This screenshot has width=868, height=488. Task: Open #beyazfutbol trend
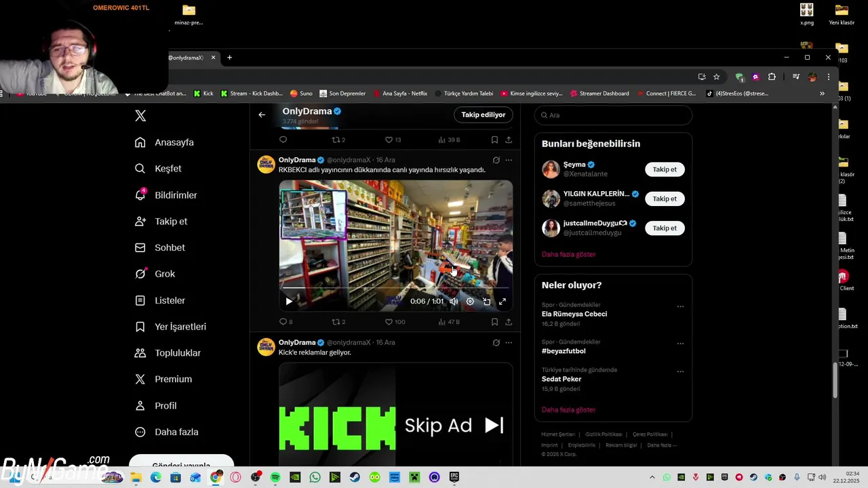pos(564,351)
